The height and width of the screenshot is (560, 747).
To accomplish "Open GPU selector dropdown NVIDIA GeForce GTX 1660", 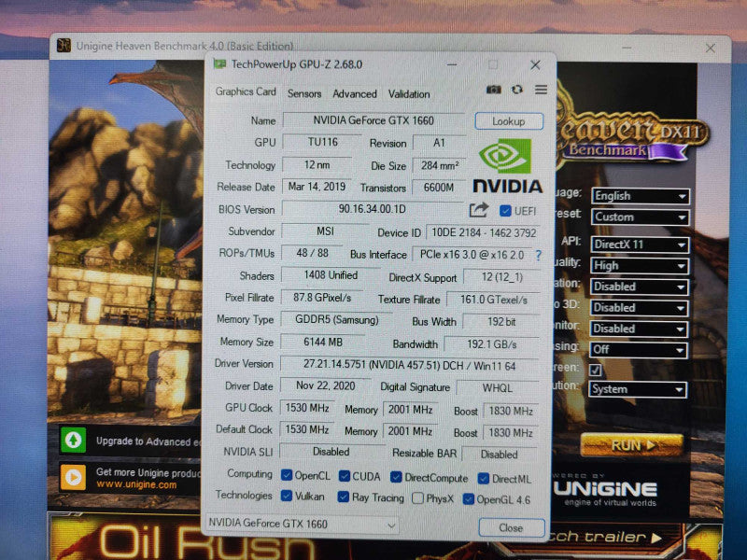I will 302,525.
